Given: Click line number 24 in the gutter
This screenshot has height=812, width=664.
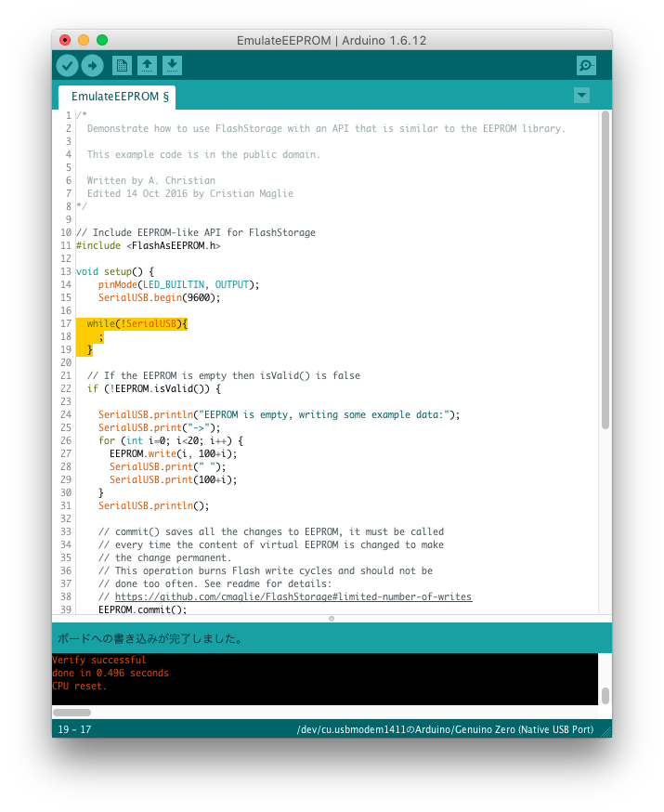Looking at the screenshot, I should coord(66,414).
